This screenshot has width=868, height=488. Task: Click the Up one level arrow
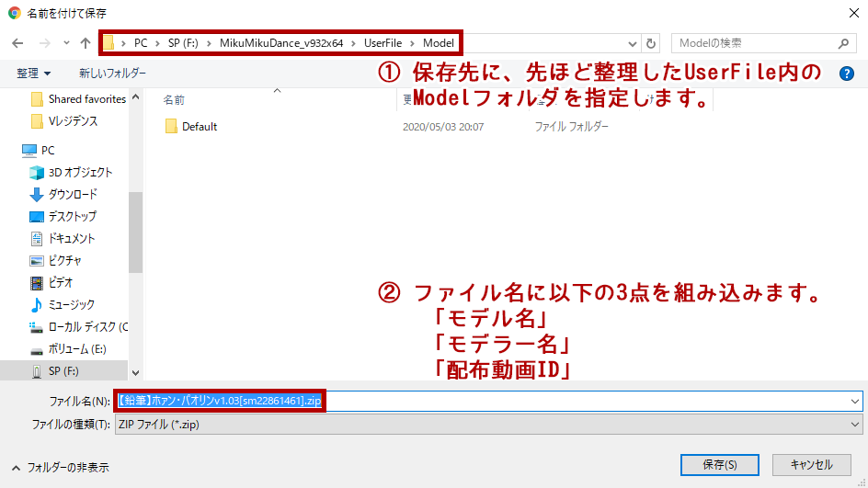(x=86, y=43)
